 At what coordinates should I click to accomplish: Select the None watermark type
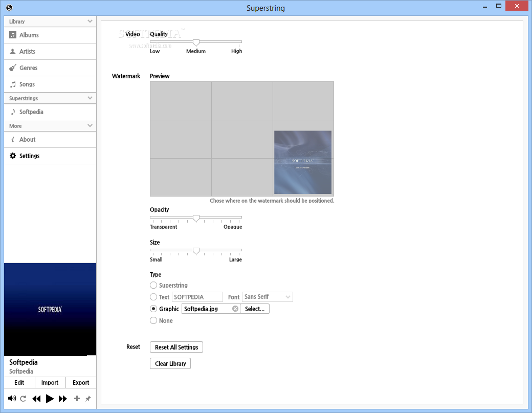(153, 320)
